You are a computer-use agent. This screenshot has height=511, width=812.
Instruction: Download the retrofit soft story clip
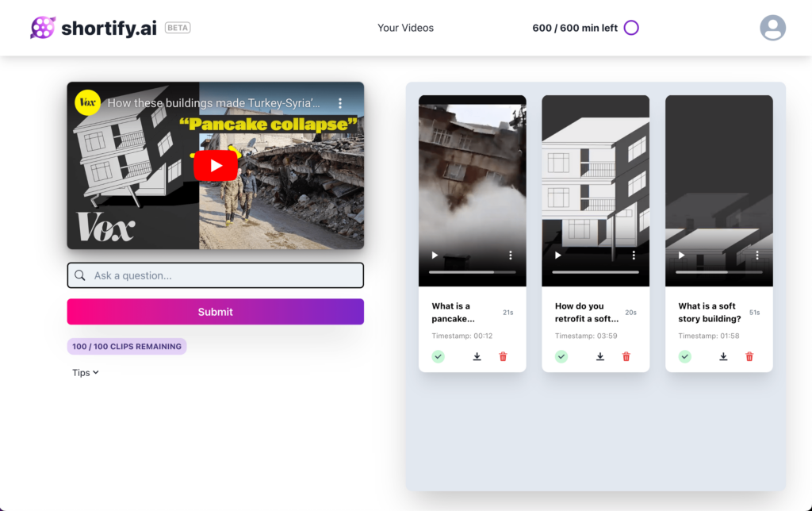click(x=600, y=357)
